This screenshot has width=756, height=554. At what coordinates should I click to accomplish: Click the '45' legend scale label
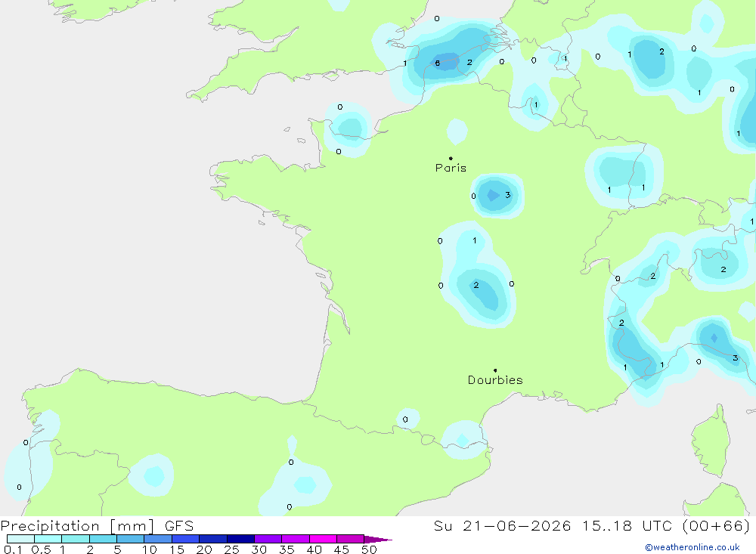(342, 549)
